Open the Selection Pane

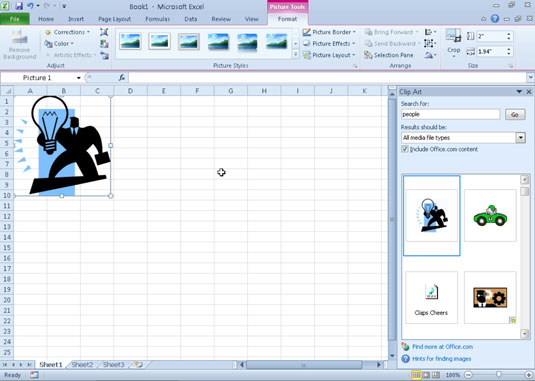[389, 55]
